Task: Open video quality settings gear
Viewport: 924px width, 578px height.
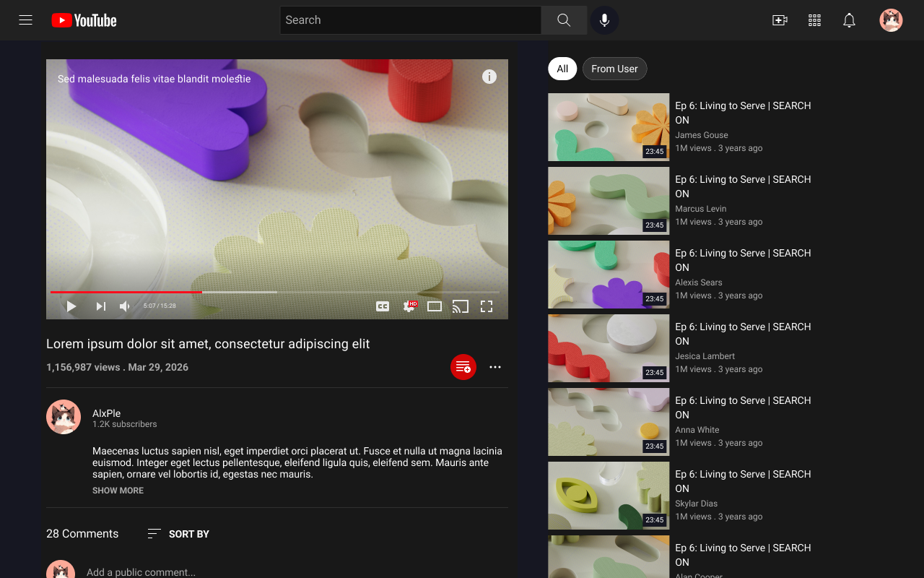Action: point(409,306)
